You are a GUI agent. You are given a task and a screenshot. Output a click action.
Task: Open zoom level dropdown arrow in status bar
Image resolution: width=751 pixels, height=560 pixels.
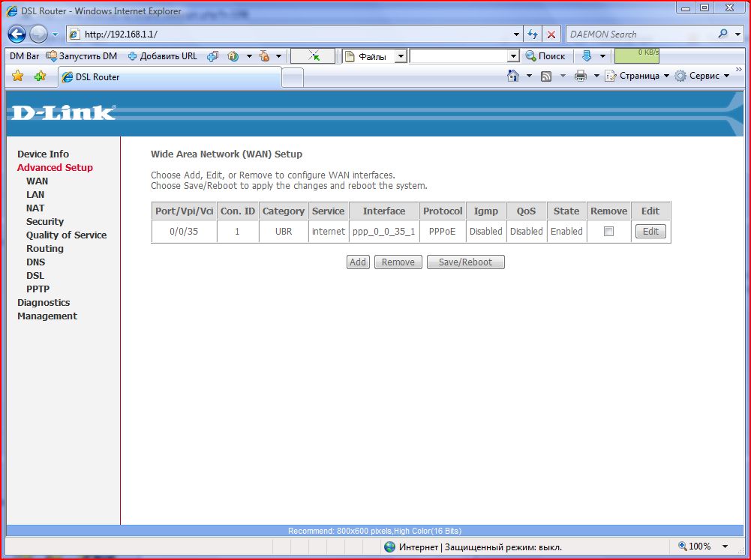click(x=725, y=547)
